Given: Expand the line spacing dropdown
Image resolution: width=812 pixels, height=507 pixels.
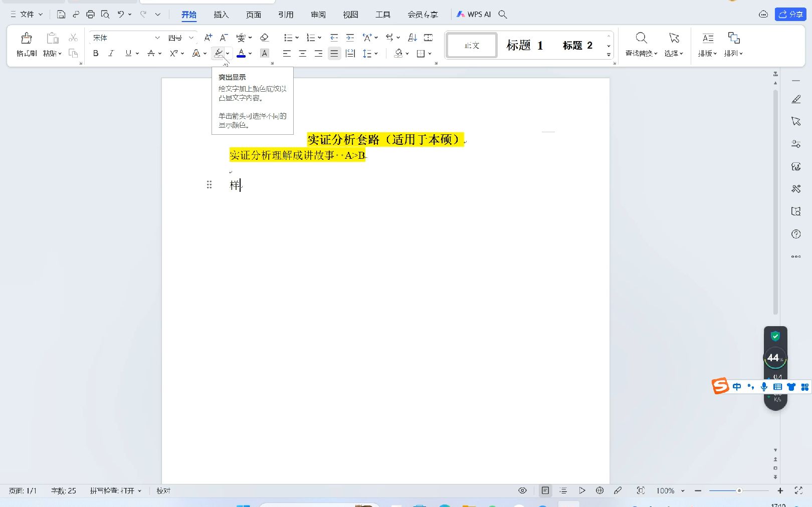Looking at the screenshot, I should point(376,53).
